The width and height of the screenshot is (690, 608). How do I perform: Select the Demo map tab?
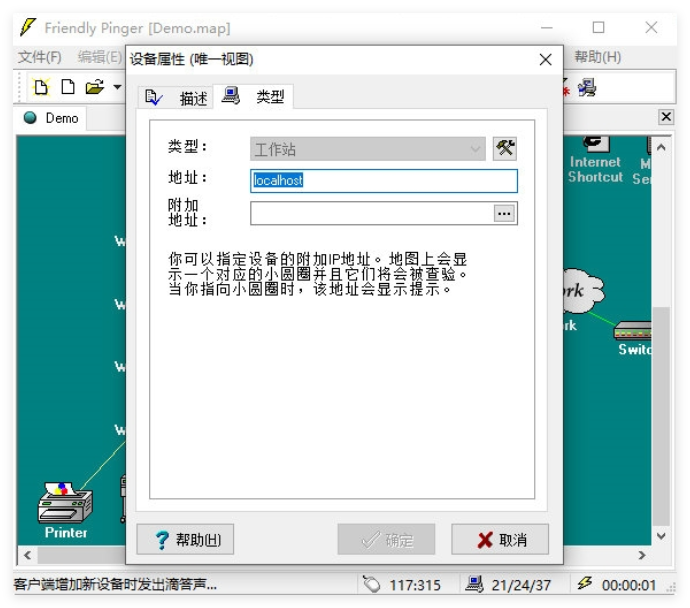pos(51,118)
